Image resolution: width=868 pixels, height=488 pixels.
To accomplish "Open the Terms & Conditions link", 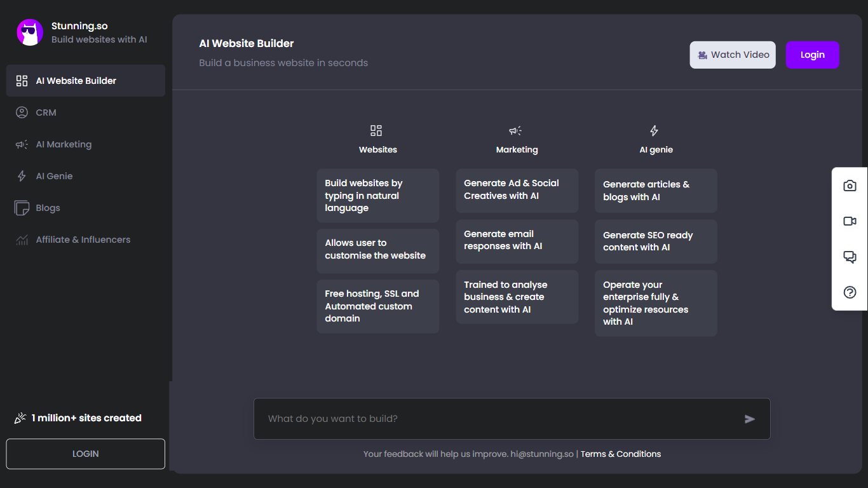I will (620, 454).
